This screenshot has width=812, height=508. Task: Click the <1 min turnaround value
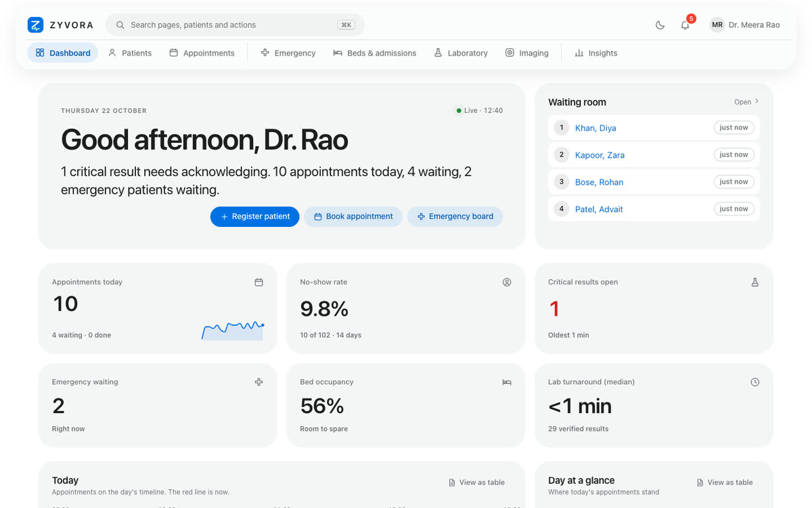580,406
